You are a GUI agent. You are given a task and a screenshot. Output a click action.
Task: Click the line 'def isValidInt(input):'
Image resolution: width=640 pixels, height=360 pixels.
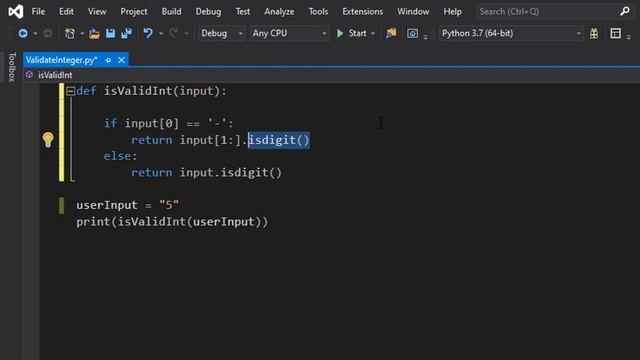tap(151, 91)
